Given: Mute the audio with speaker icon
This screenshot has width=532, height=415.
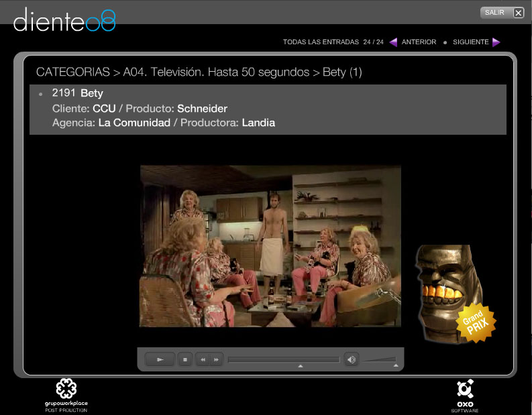Looking at the screenshot, I should click(352, 359).
